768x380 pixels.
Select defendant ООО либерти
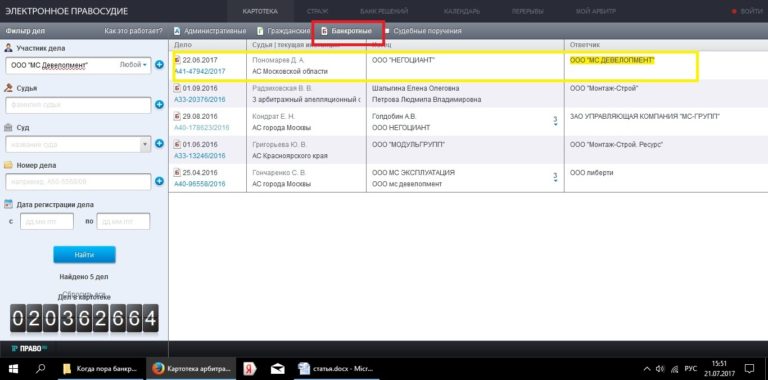[x=592, y=173]
